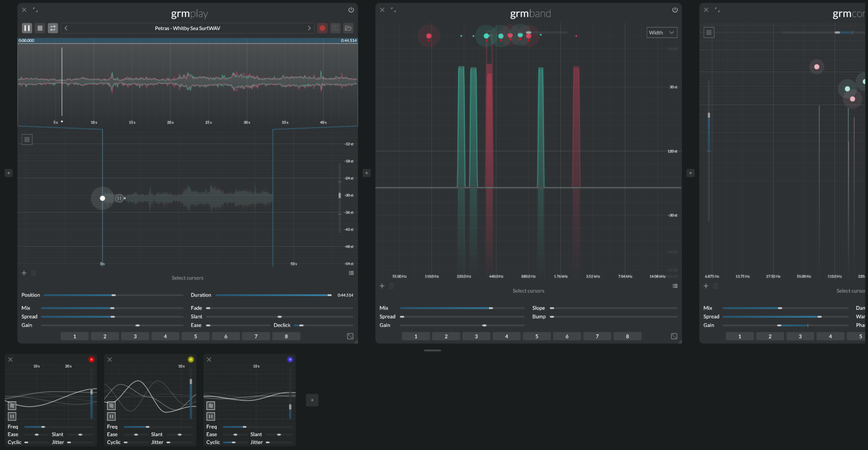
Task: Select preset 1 in grmplay
Action: click(75, 336)
